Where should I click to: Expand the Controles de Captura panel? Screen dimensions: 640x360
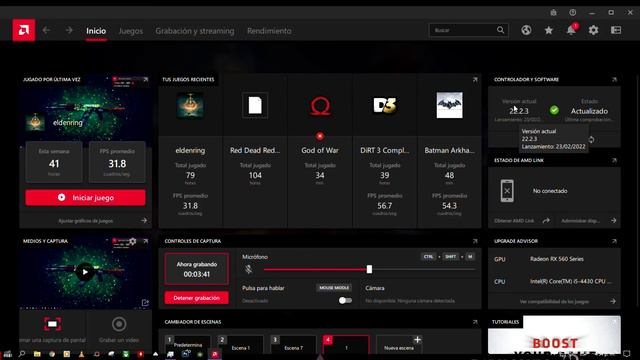pos(475,241)
